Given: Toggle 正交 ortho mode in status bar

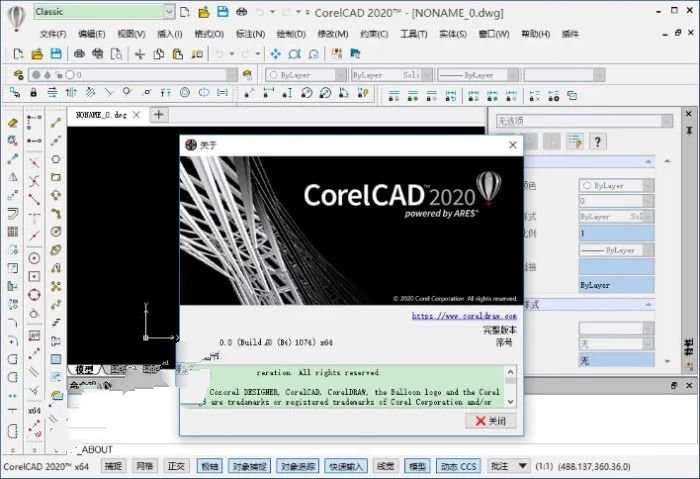Looking at the screenshot, I should pos(176,466).
